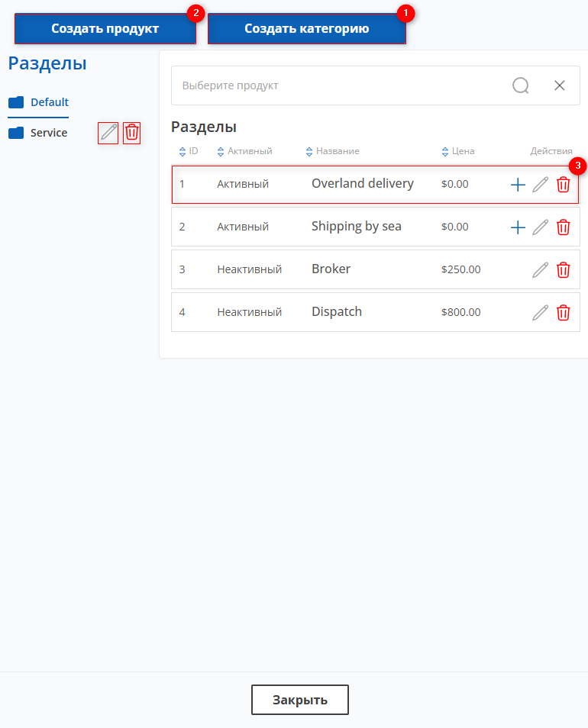Add to Shipping by sea with plus icon

coord(518,227)
